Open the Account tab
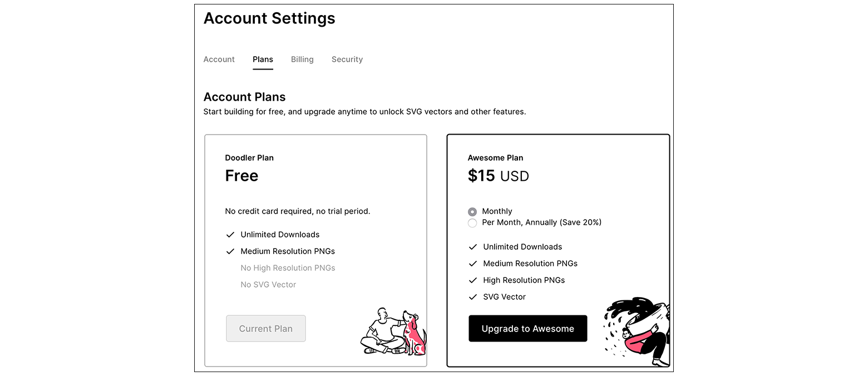Viewport: 868px width, 376px height. click(219, 60)
